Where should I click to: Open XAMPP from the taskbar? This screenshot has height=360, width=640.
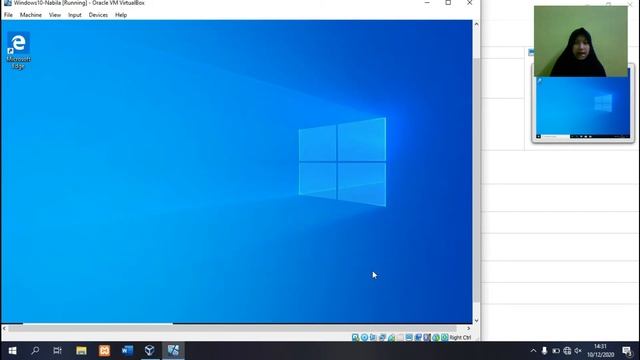point(104,351)
